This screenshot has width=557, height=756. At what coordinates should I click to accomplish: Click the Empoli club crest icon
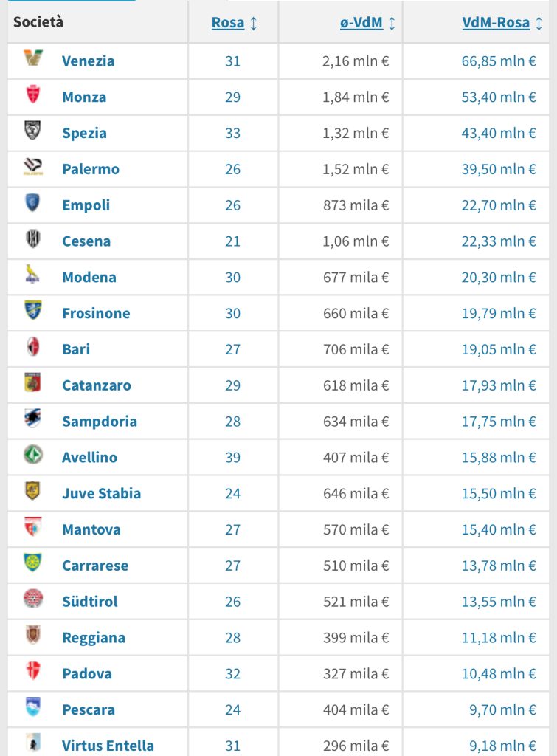[x=32, y=203]
